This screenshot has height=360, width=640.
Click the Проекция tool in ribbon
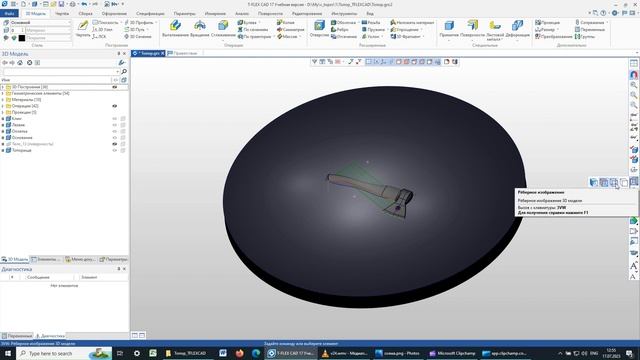[x=548, y=22]
